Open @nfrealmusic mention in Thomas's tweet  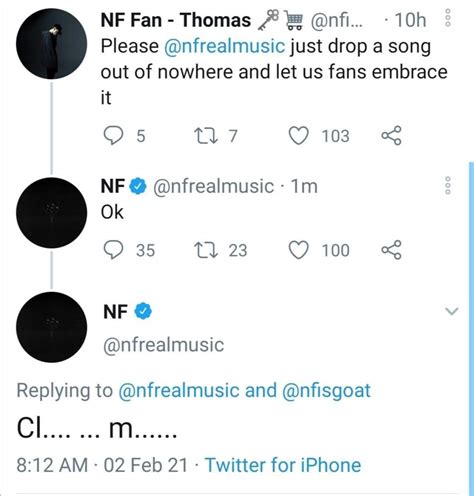click(225, 46)
